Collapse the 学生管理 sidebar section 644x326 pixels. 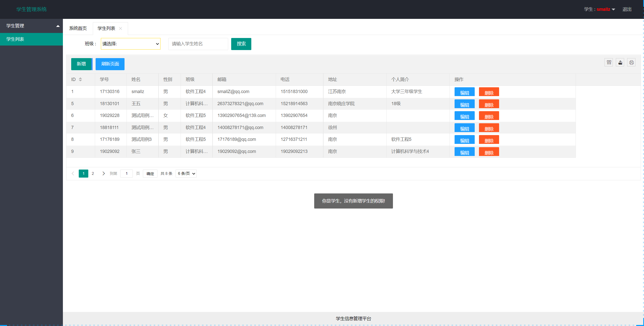(31, 25)
